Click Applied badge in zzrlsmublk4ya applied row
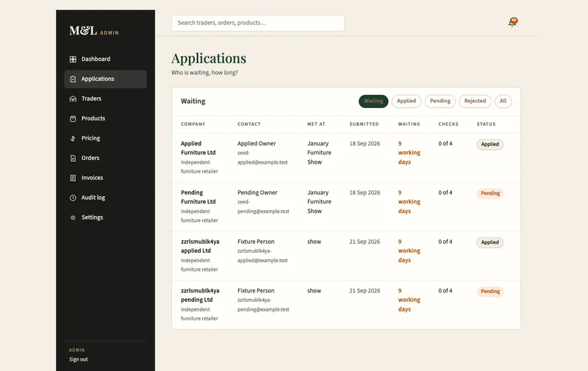Viewport: 588px width, 371px height. tap(490, 242)
